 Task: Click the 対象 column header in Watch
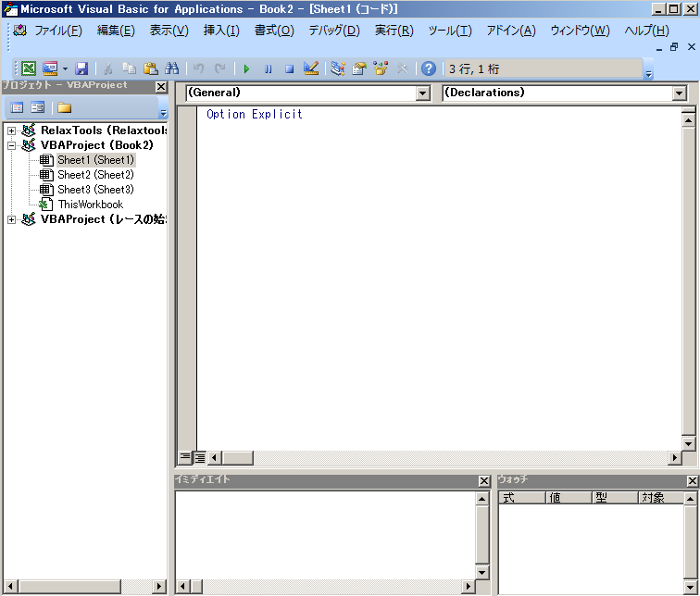pyautogui.click(x=661, y=497)
